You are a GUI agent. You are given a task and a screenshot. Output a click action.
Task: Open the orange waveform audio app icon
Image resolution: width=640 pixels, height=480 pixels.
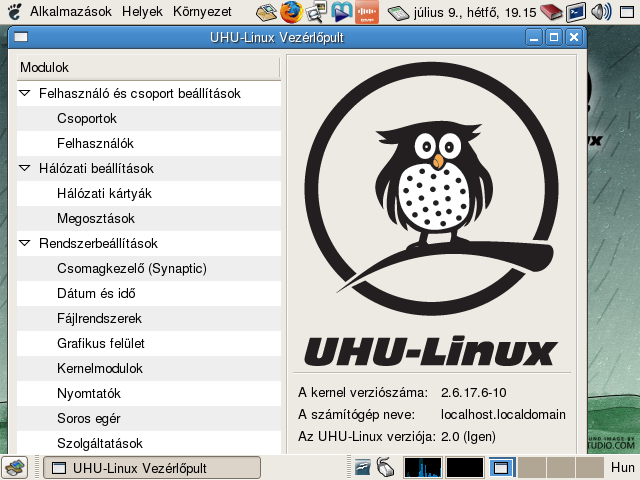367,12
